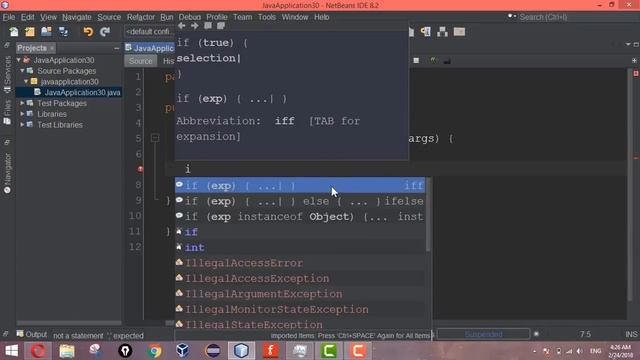Click the New Project toolbar icon
This screenshot has width=640, height=360.
(30, 32)
